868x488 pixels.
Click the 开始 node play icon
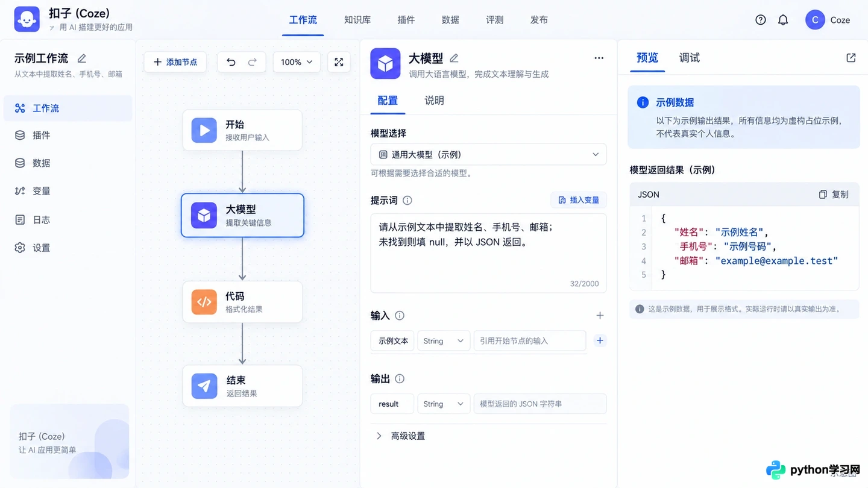coord(204,130)
